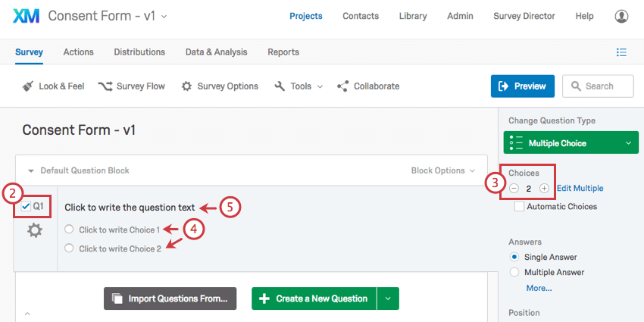Open the user account profile icon
644x322 pixels.
[x=621, y=17]
